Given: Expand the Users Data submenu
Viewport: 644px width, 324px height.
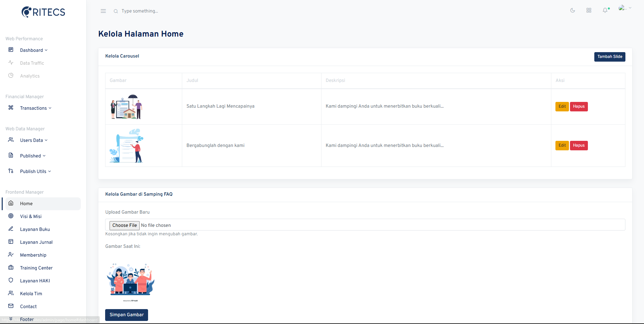Looking at the screenshot, I should point(33,140).
